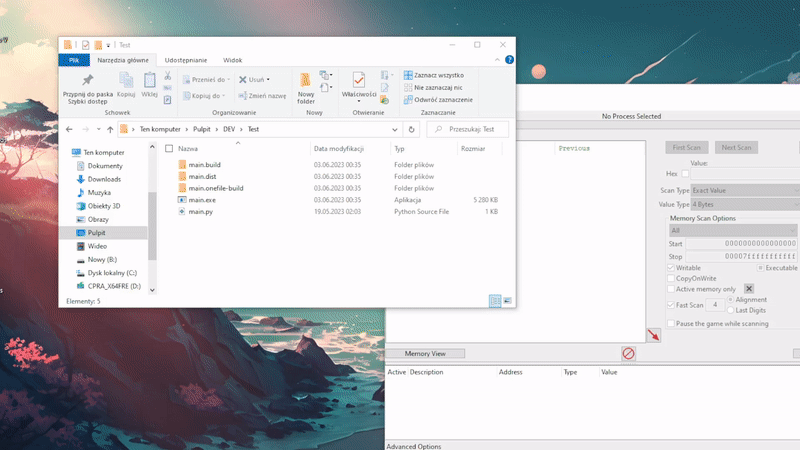The width and height of the screenshot is (800, 450).
Task: Click the Kopiuj copy icon
Action: point(126,84)
